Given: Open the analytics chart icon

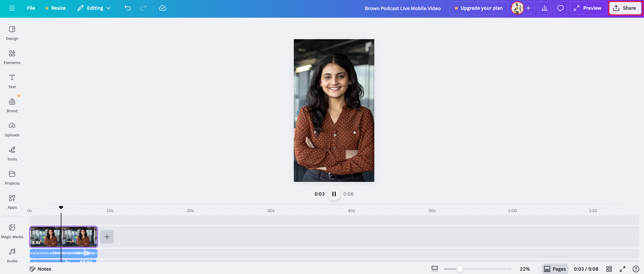Looking at the screenshot, I should pyautogui.click(x=544, y=8).
